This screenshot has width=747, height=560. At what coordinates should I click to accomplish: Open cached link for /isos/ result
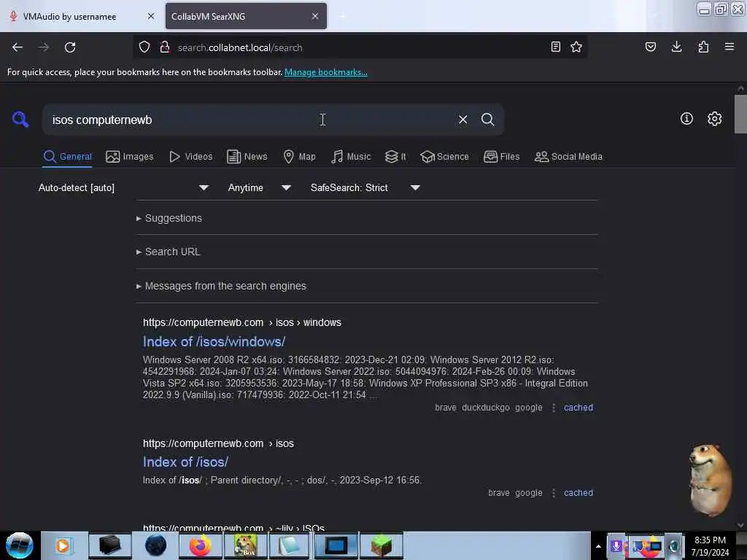(x=578, y=493)
